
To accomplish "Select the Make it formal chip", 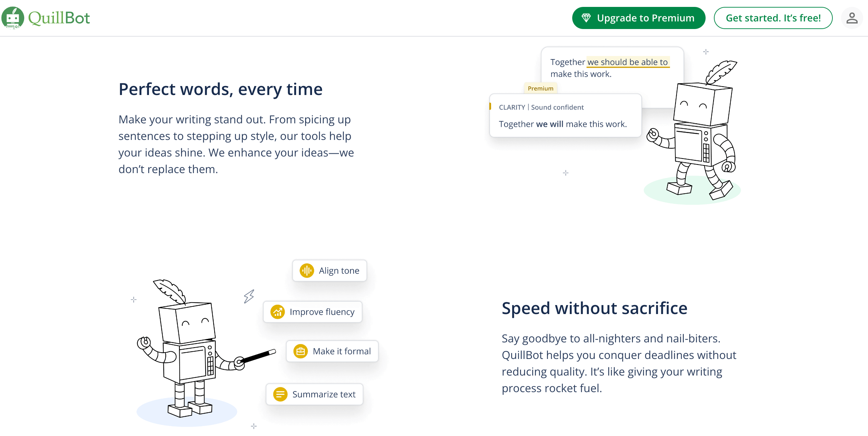I will tap(332, 351).
